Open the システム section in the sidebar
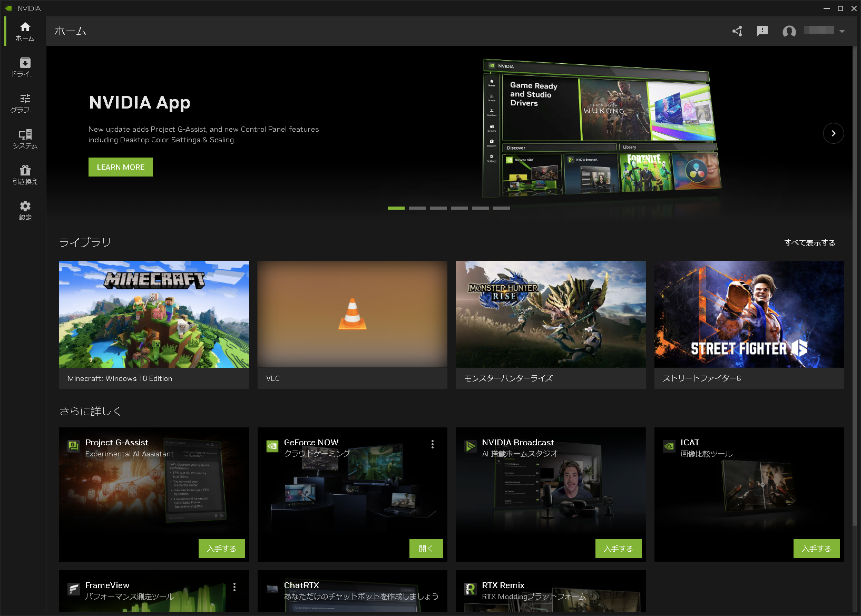The height and width of the screenshot is (616, 861). click(24, 138)
